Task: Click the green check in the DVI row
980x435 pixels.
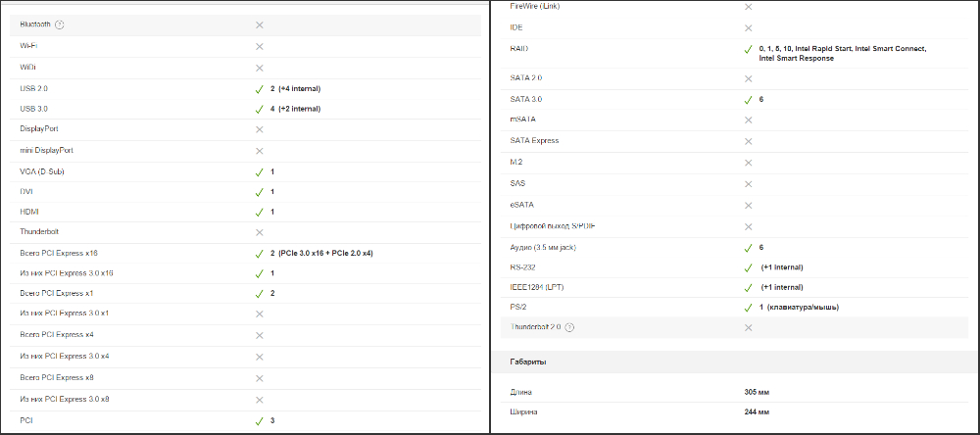Action: point(260,192)
